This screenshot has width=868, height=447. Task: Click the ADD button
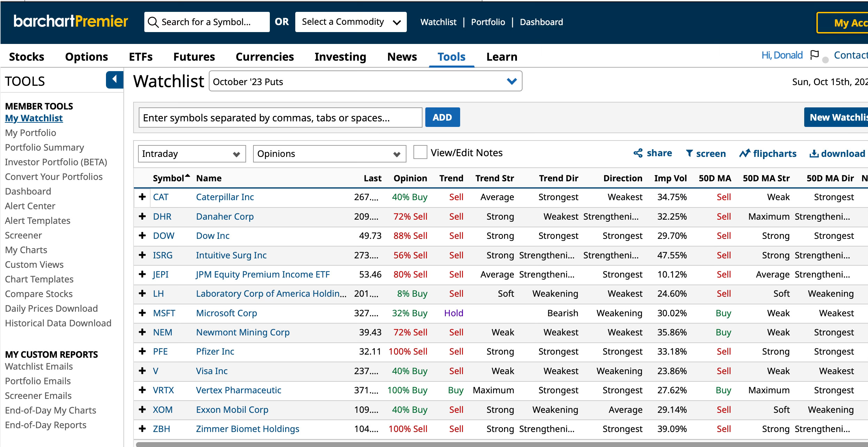coord(442,117)
